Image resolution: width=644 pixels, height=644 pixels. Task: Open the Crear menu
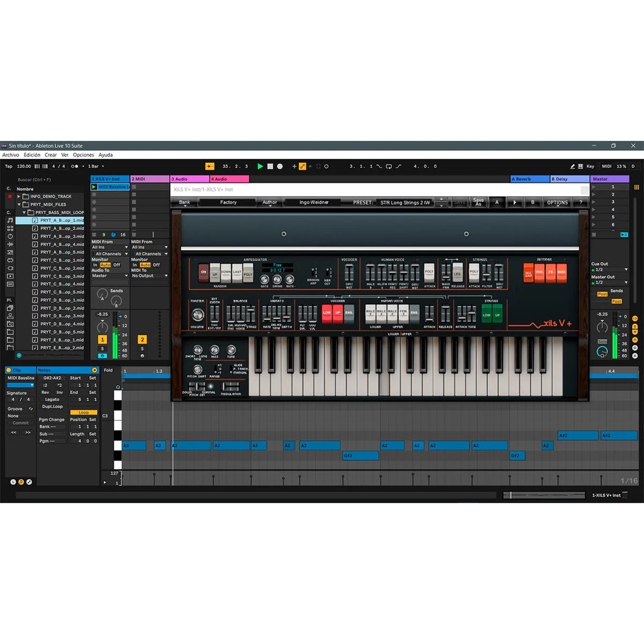click(51, 155)
